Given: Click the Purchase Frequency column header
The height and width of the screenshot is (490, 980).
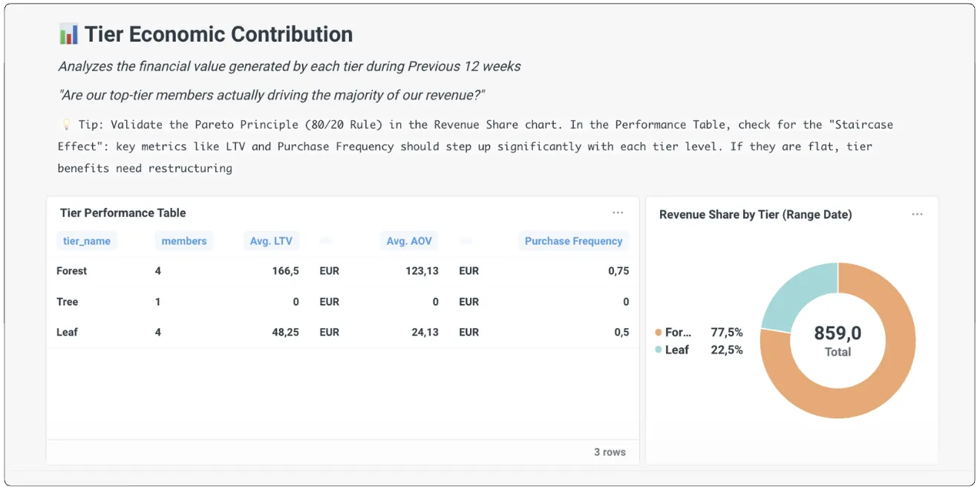Looking at the screenshot, I should [x=573, y=241].
